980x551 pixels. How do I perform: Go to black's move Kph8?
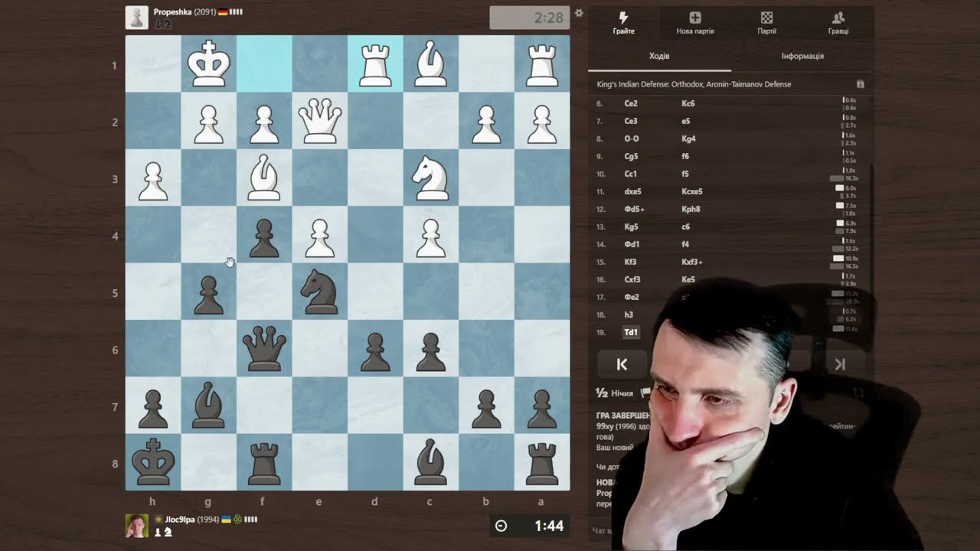pyautogui.click(x=691, y=209)
